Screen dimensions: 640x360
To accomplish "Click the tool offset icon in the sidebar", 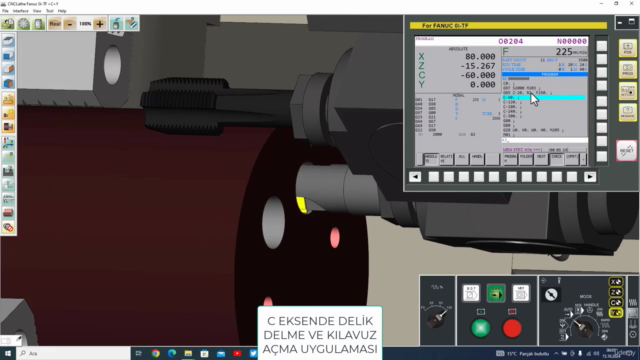I will click(x=8, y=185).
